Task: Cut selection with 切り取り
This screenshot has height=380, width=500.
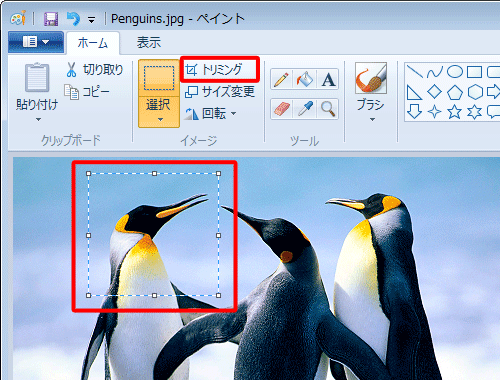Action: [x=95, y=70]
